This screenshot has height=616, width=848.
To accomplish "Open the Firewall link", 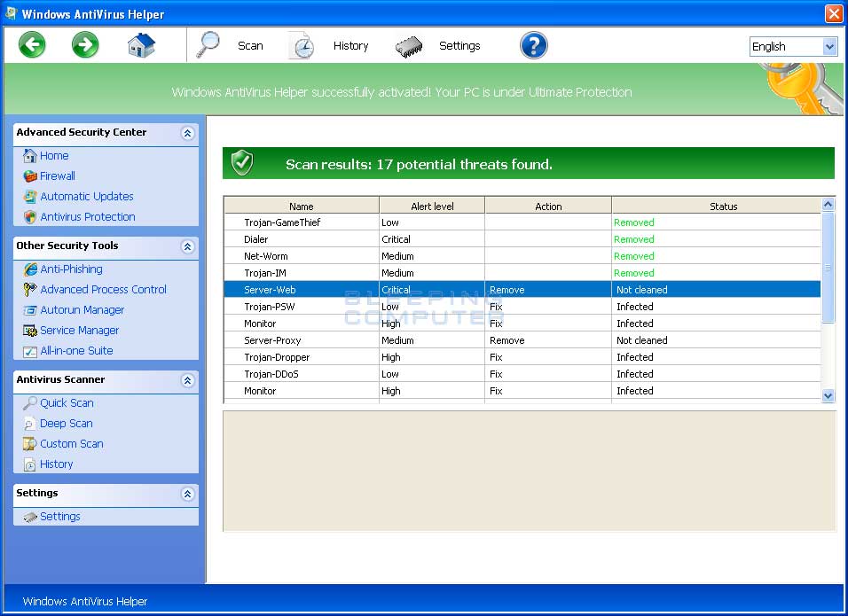I will [x=58, y=176].
